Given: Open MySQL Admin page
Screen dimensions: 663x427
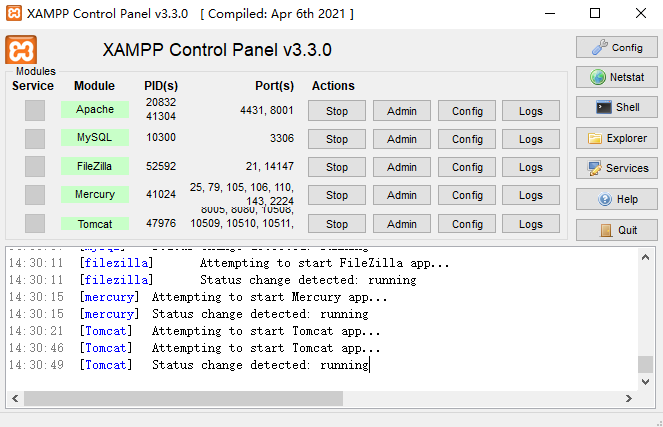Looking at the screenshot, I should pos(402,139).
